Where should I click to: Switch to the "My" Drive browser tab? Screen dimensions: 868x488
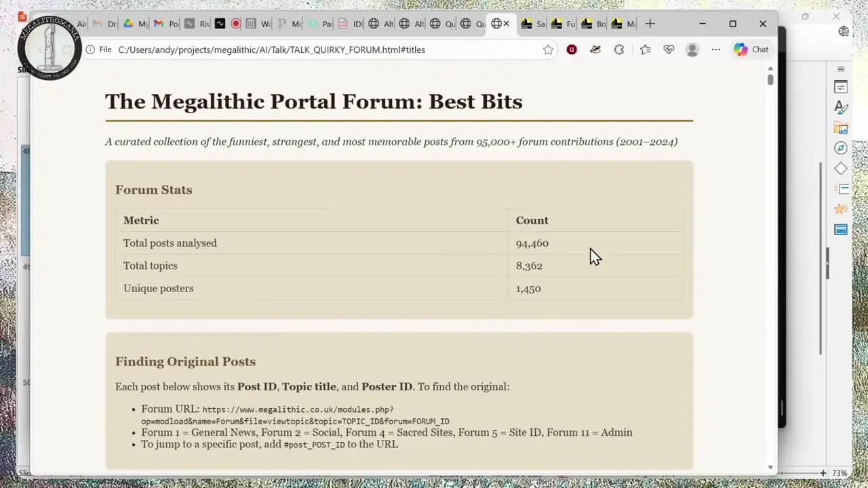coord(135,24)
